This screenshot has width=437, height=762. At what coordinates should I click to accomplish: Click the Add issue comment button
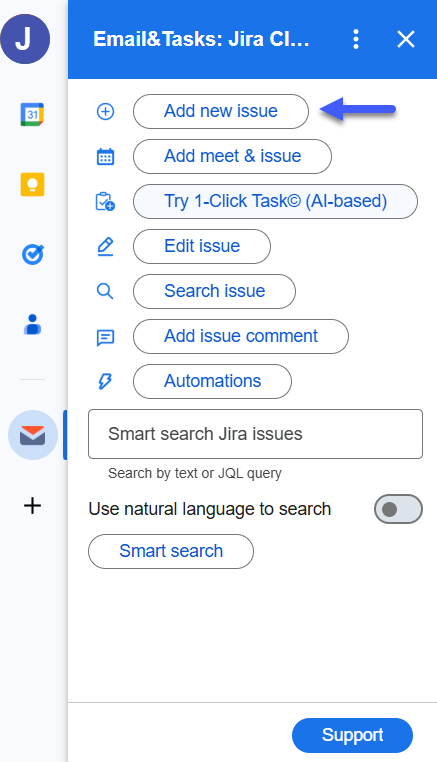241,336
